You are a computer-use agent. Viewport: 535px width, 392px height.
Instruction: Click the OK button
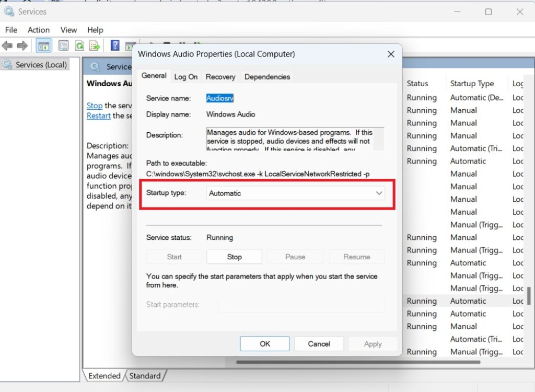265,344
